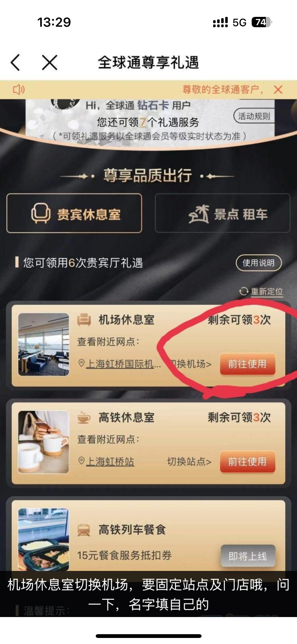Tap the 即将上线 coming soon button

(248, 556)
